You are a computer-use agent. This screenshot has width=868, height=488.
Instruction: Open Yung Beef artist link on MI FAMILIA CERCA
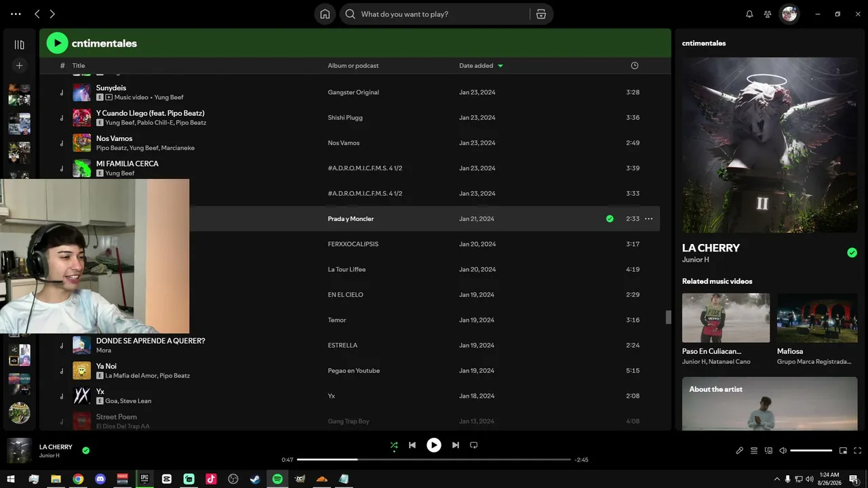click(x=120, y=174)
